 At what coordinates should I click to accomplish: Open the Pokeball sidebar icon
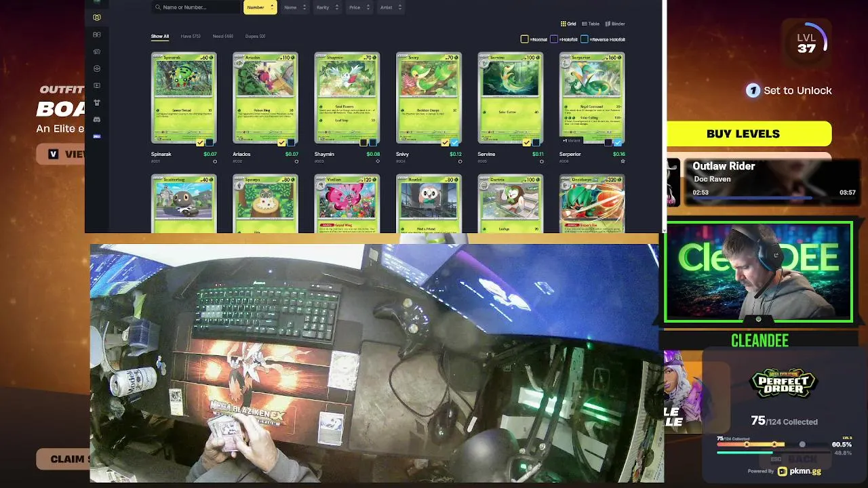[97, 68]
